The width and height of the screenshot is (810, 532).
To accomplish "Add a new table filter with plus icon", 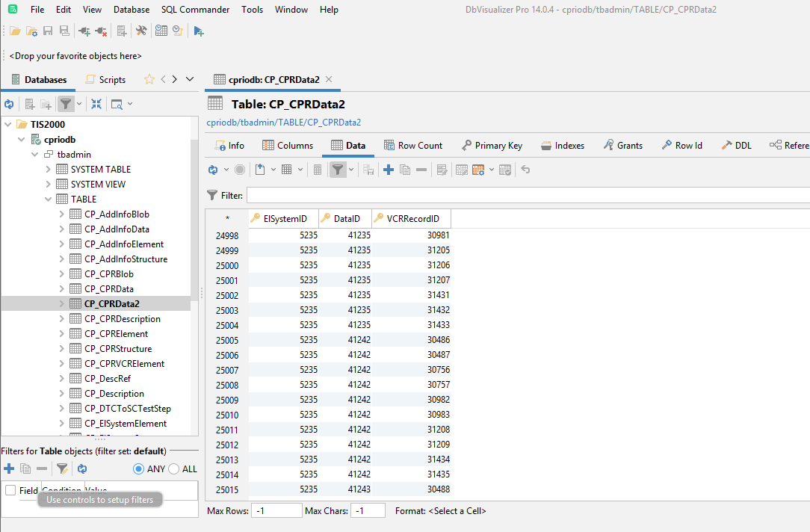I will (9, 468).
